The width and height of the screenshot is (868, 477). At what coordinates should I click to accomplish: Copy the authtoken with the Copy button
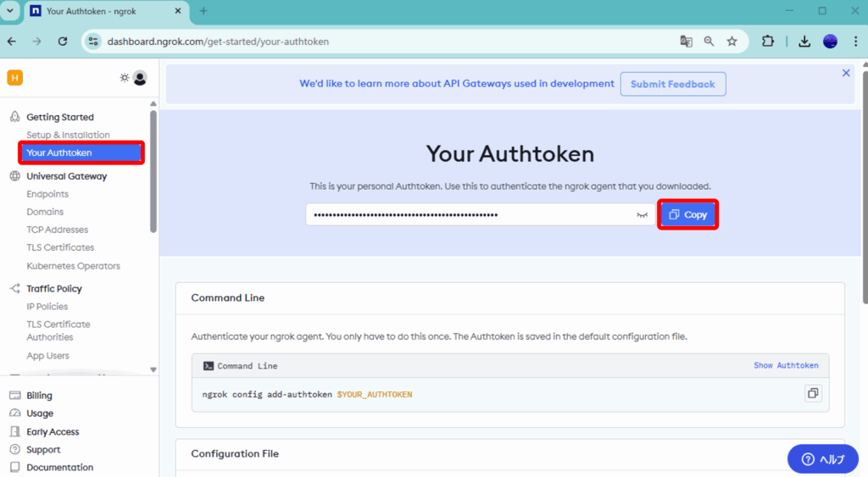coord(687,214)
